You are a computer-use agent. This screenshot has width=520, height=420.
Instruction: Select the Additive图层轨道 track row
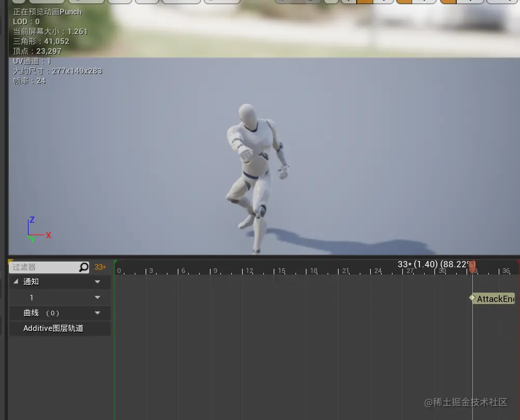pos(60,328)
